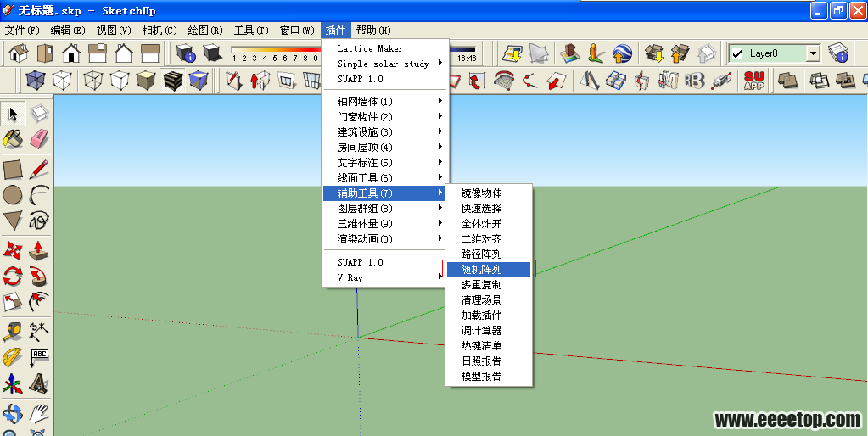Expand 文字标注(5) submenu
The width and height of the screenshot is (868, 436).
coord(385,163)
